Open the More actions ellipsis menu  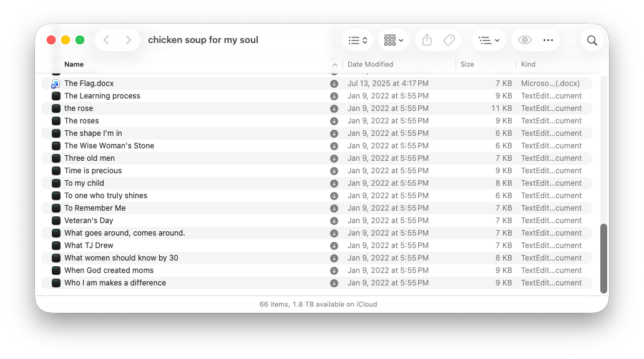548,41
